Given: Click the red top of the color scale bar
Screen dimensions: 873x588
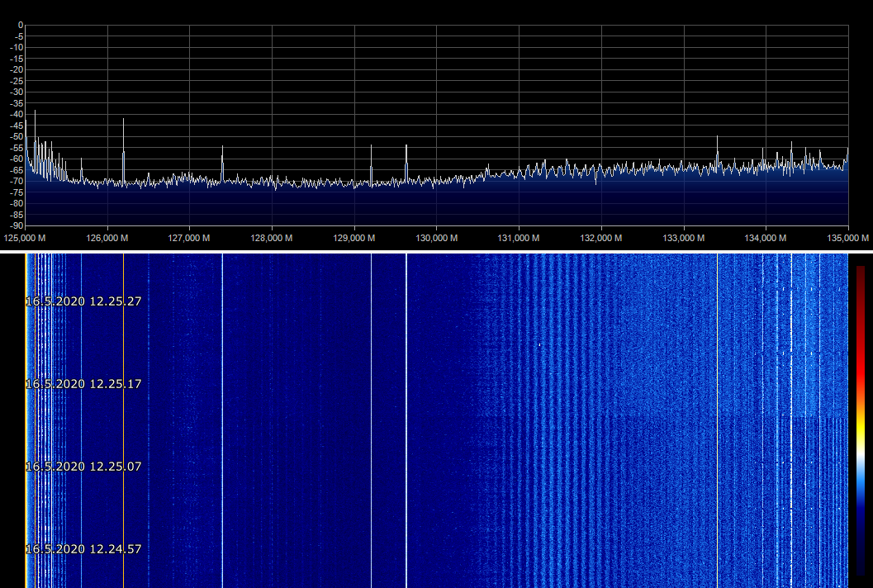Looking at the screenshot, I should (x=861, y=277).
